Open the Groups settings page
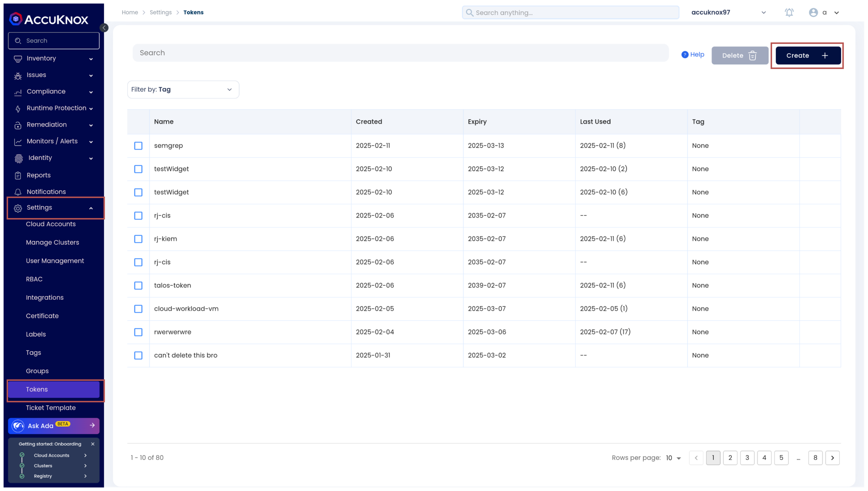Viewport: 868px width, 491px height. tap(37, 371)
